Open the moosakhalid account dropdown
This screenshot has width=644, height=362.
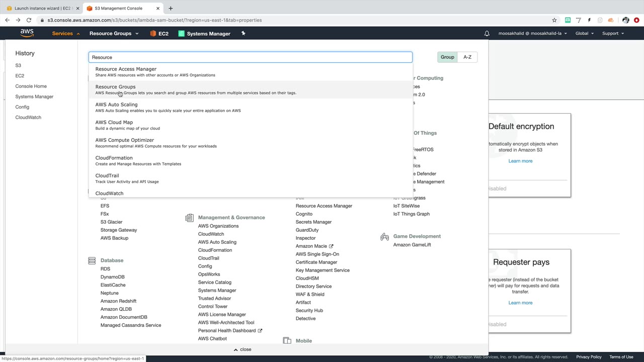pyautogui.click(x=533, y=34)
